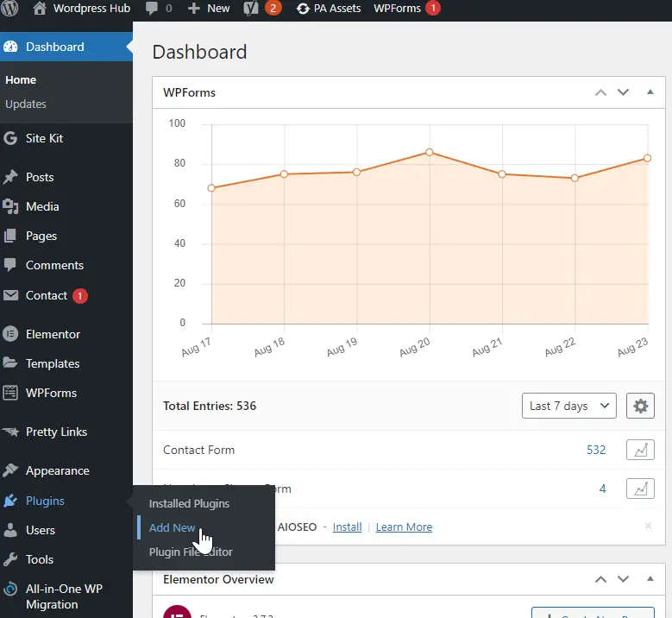Viewport: 672px width, 618px height.
Task: Open Plugins menu in sidebar
Action: pos(66,501)
